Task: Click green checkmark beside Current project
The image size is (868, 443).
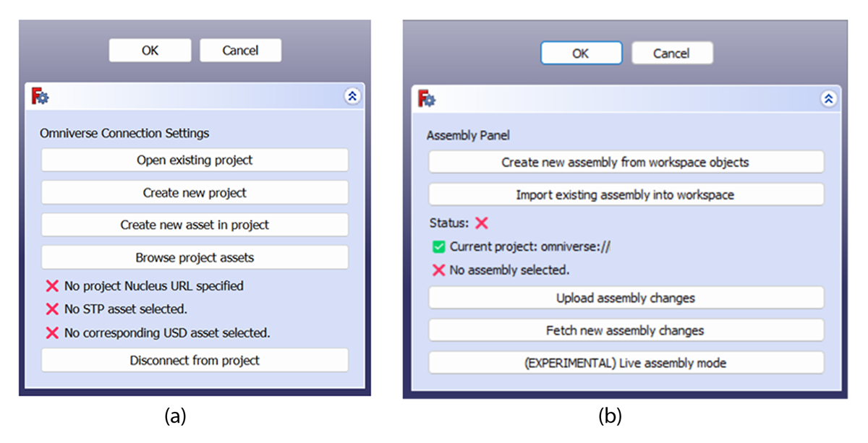Action: click(x=438, y=246)
